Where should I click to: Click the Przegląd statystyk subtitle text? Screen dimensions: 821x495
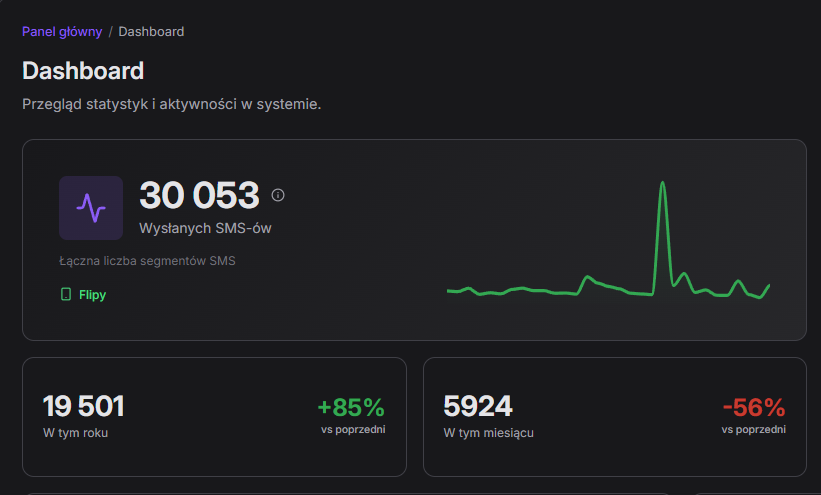click(171, 104)
